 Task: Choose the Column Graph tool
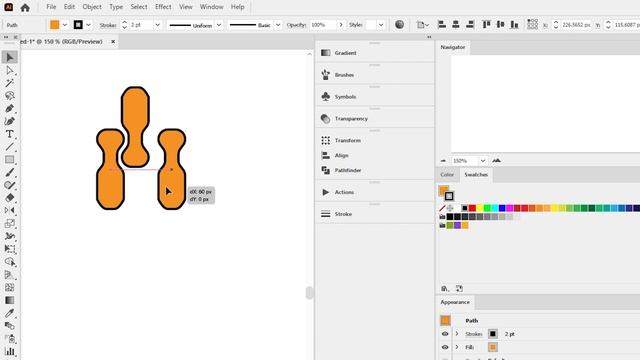pos(10,351)
